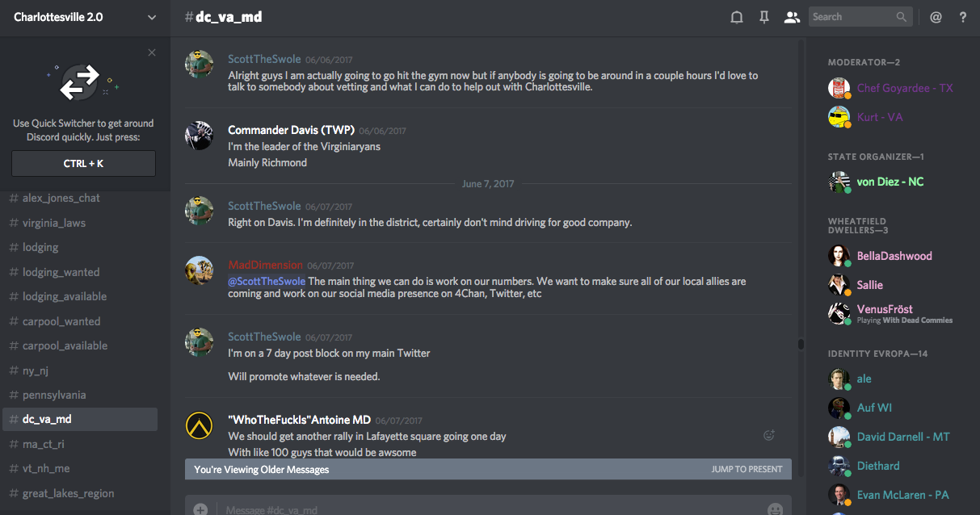Viewport: 980px width, 515px height.
Task: Open help via question mark icon
Action: 963,17
